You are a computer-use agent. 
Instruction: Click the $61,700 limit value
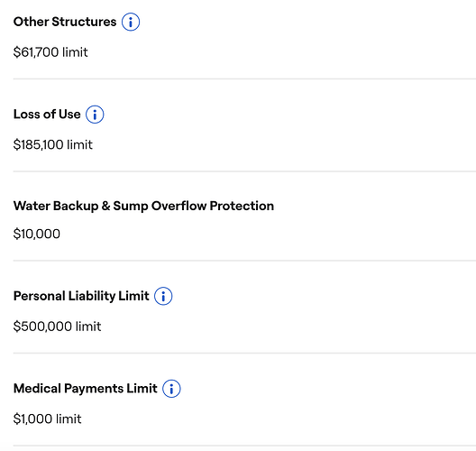coord(50,52)
